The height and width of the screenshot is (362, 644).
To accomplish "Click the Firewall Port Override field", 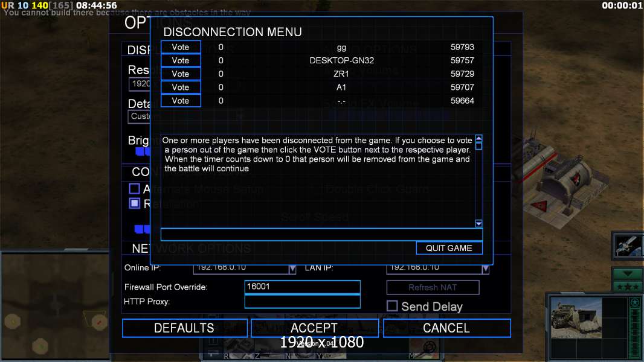I will (x=302, y=287).
